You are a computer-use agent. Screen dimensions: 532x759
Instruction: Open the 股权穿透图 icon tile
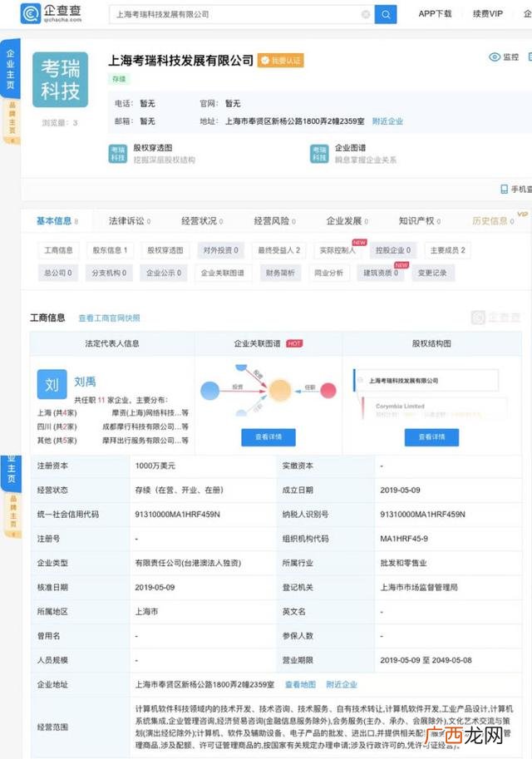pyautogui.click(x=117, y=154)
